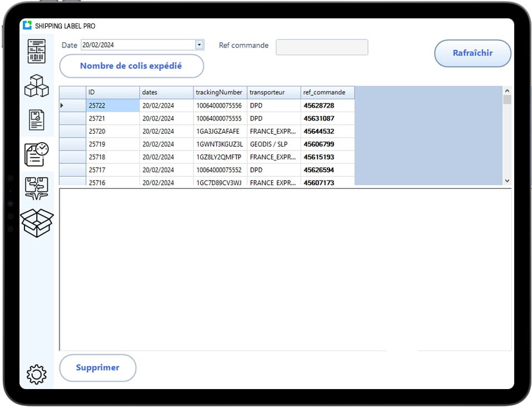The height and width of the screenshot is (408, 532).
Task: Click ref_commande cell 45644532
Action: (x=327, y=132)
